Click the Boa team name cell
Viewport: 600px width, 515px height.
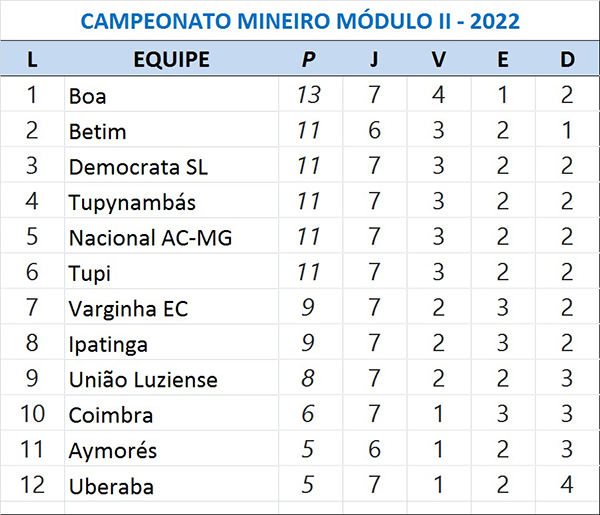[88, 96]
